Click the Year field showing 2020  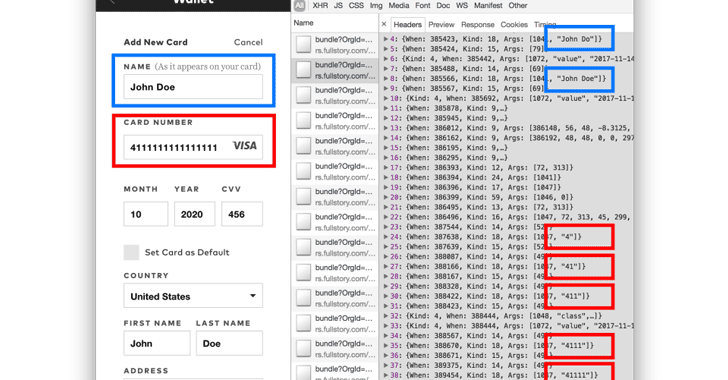tap(195, 214)
